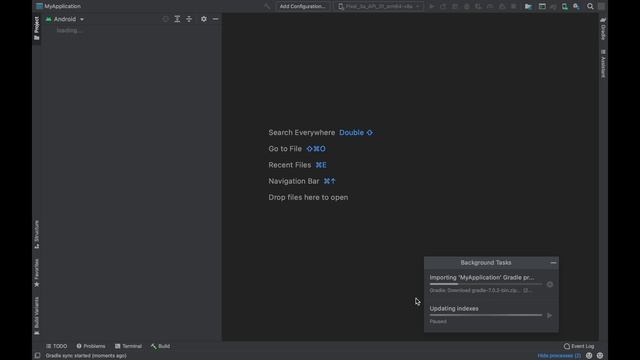Click 'Recent Files' hint text
This screenshot has height=360, width=640.
tap(290, 165)
